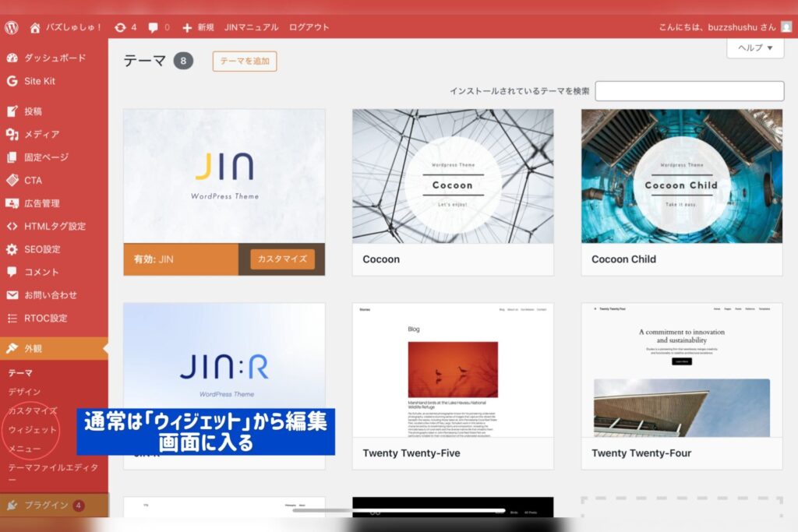Click the 広告管理 icon
The image size is (798, 532).
pyautogui.click(x=12, y=203)
